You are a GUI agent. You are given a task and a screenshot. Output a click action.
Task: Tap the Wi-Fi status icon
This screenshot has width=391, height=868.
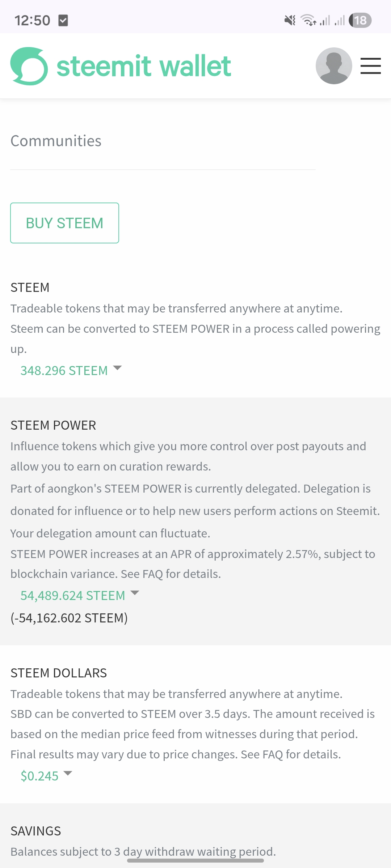click(309, 20)
